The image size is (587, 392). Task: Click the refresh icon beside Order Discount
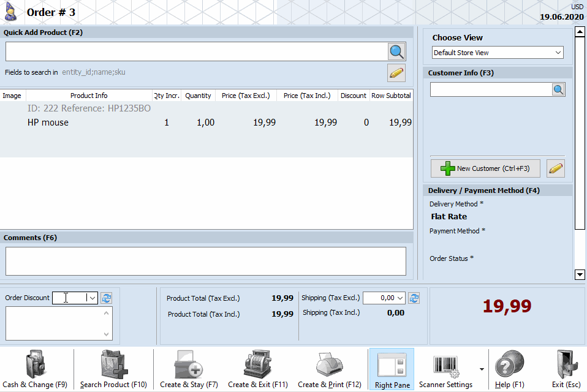[107, 298]
